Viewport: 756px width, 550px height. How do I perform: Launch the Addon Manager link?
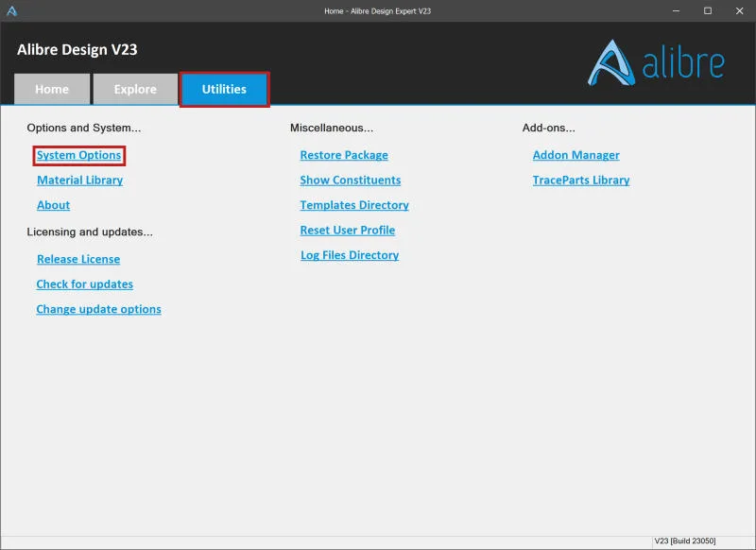point(576,155)
